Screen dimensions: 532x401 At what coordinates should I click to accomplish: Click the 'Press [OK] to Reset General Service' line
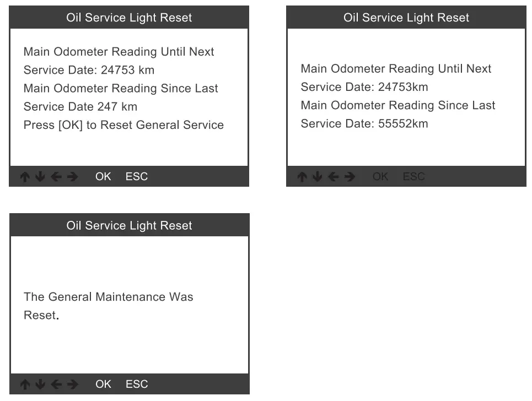click(123, 125)
